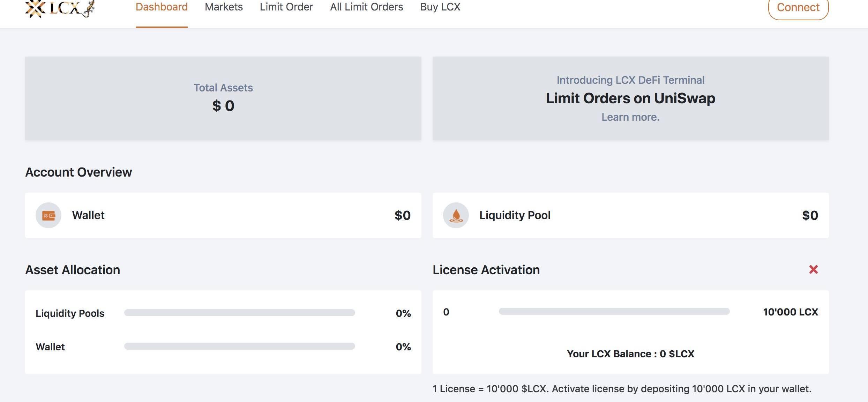This screenshot has height=402, width=868.
Task: Open the Wallet card in Account Overview
Action: (223, 215)
